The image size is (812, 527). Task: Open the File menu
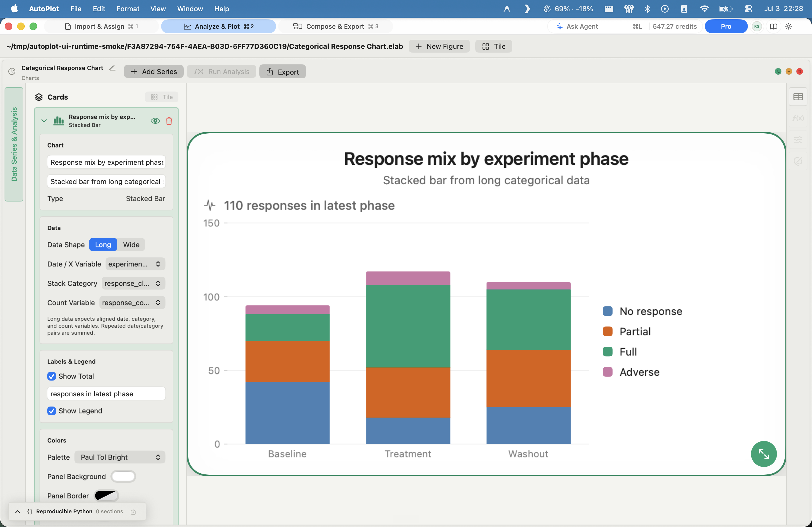(76, 9)
